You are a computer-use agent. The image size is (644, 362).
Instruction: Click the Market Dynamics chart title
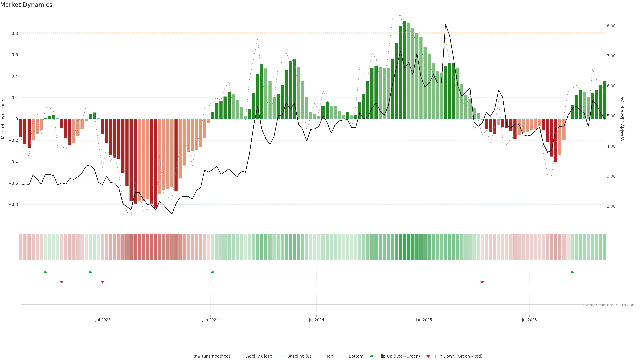26,5
